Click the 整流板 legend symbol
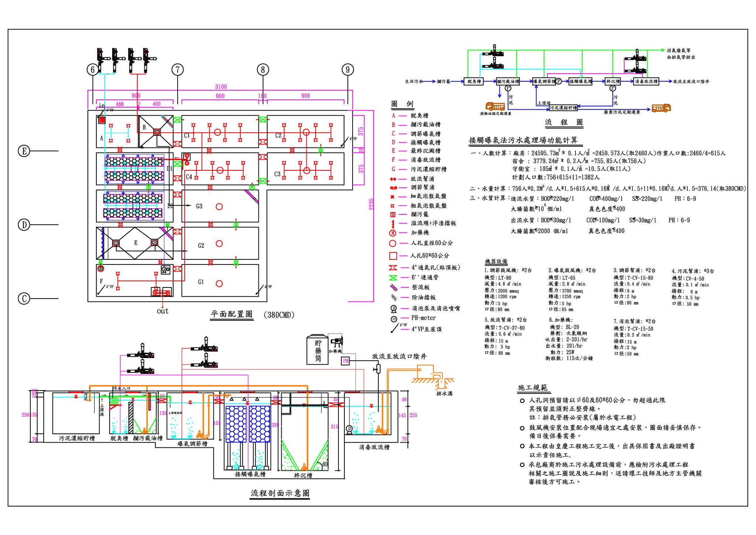The image size is (756, 535). click(394, 287)
